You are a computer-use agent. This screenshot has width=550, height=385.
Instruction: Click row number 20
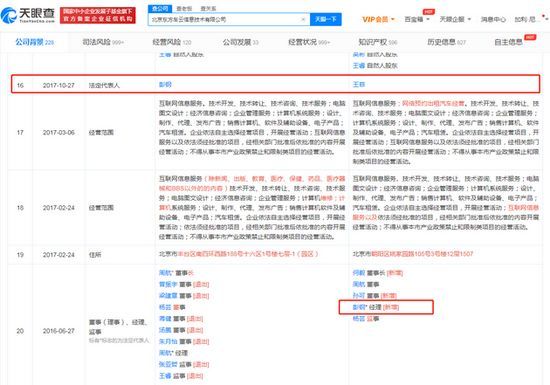click(20, 331)
